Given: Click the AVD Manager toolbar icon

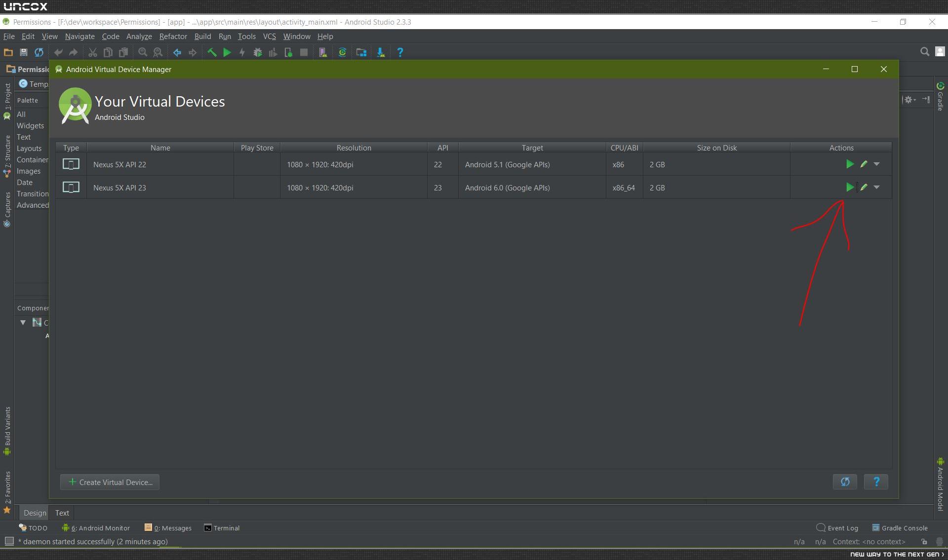Looking at the screenshot, I should pos(323,52).
